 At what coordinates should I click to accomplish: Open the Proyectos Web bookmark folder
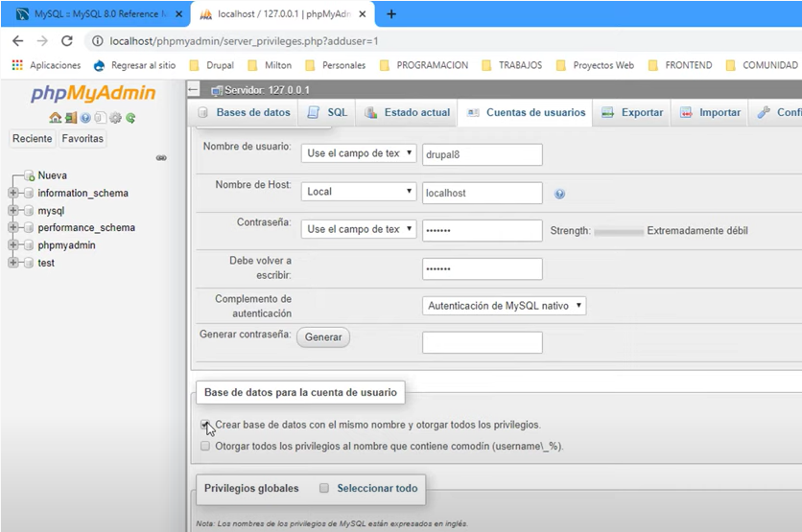coord(596,65)
